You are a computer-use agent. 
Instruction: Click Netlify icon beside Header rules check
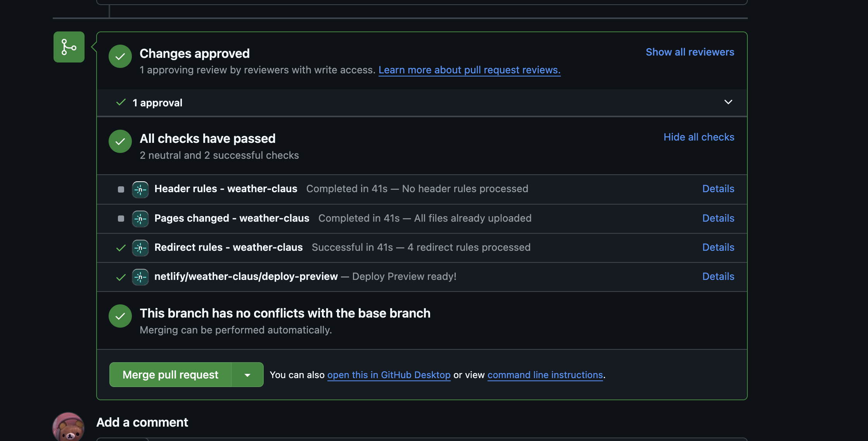pyautogui.click(x=140, y=189)
